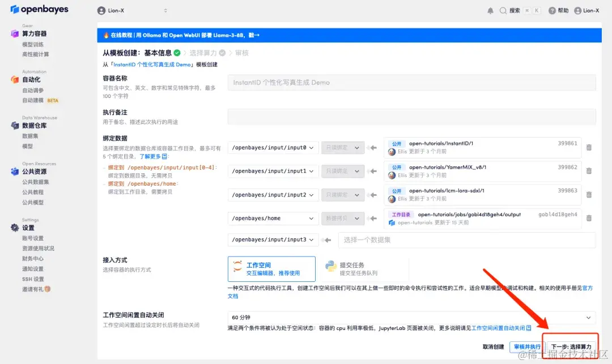Click the 审核并执行 button

(527, 346)
